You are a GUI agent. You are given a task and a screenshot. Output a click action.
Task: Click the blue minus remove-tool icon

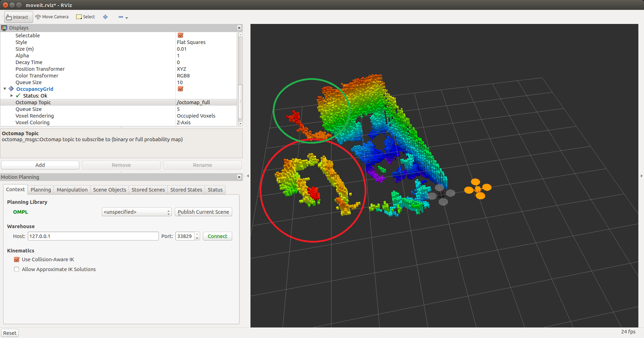click(121, 17)
